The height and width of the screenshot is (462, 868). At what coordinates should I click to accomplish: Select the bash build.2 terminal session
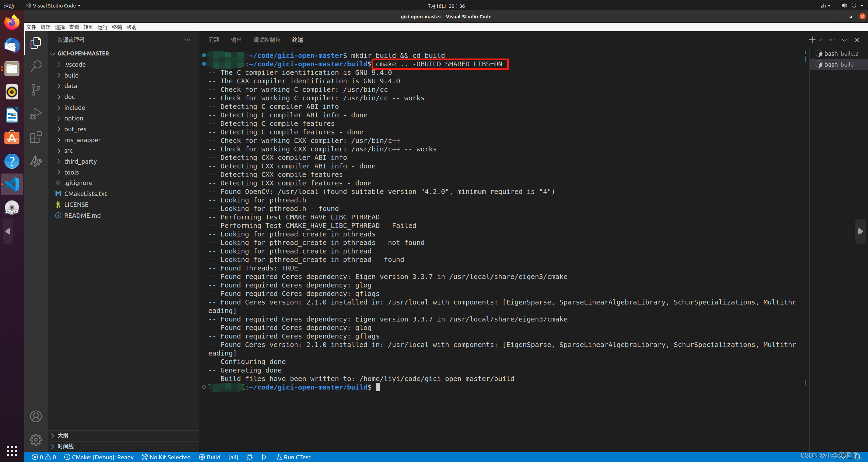838,53
